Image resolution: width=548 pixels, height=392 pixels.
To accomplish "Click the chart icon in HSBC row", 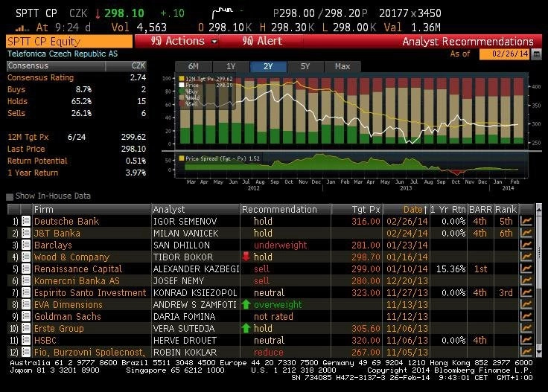I will 526,340.
